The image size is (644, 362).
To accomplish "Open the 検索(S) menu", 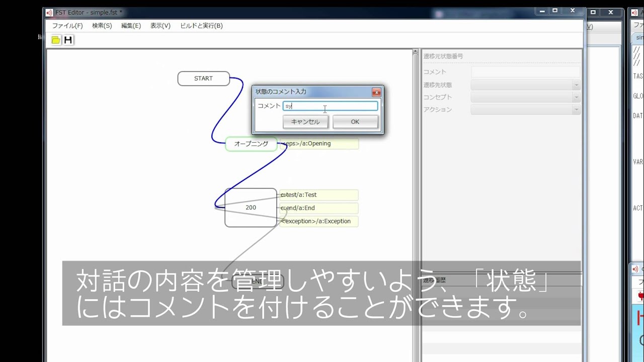I will click(x=102, y=26).
